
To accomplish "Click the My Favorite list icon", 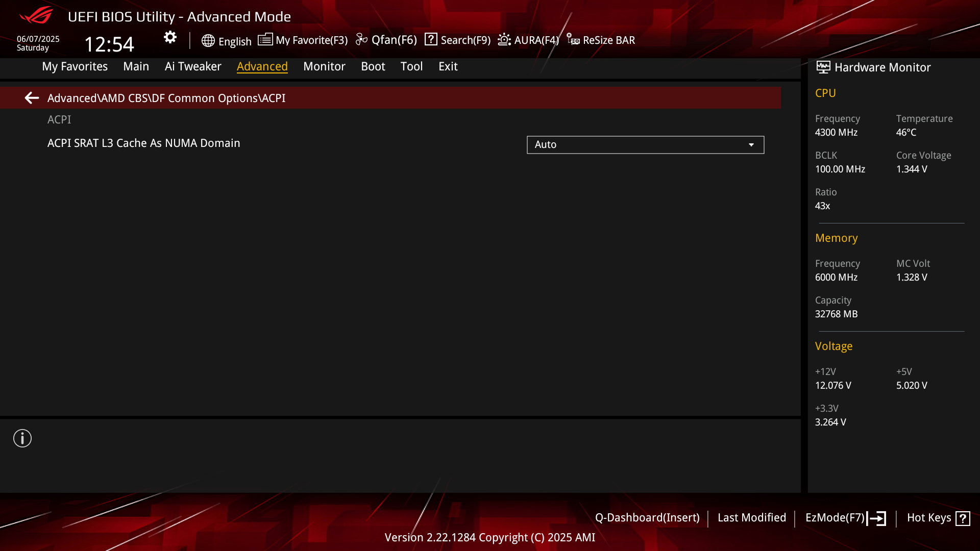I will [x=265, y=39].
